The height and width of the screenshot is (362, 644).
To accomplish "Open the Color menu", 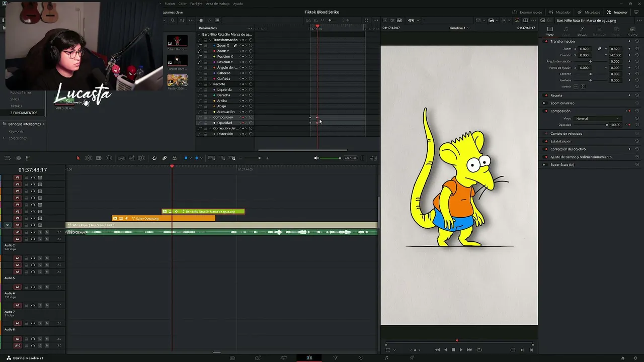I will point(182,4).
